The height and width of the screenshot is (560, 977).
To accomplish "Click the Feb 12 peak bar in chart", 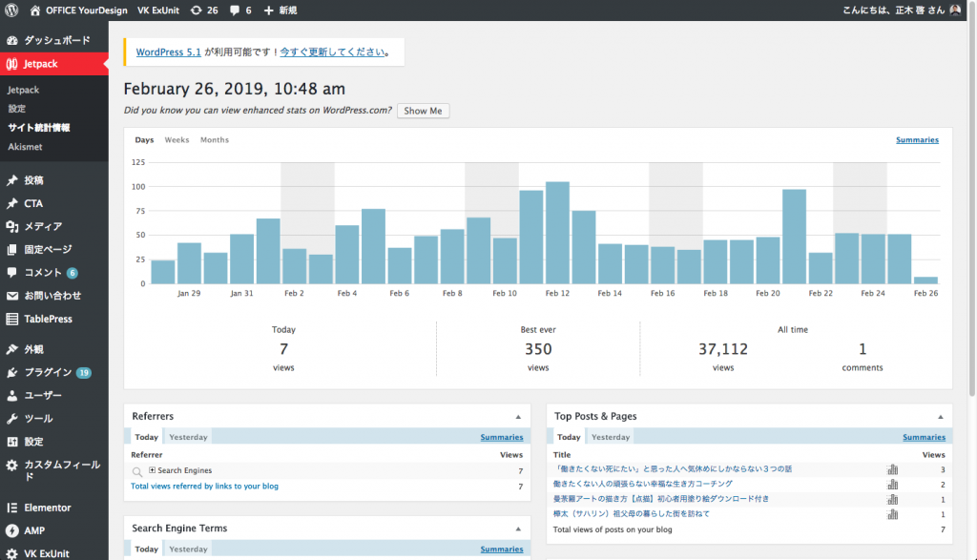I will point(557,233).
